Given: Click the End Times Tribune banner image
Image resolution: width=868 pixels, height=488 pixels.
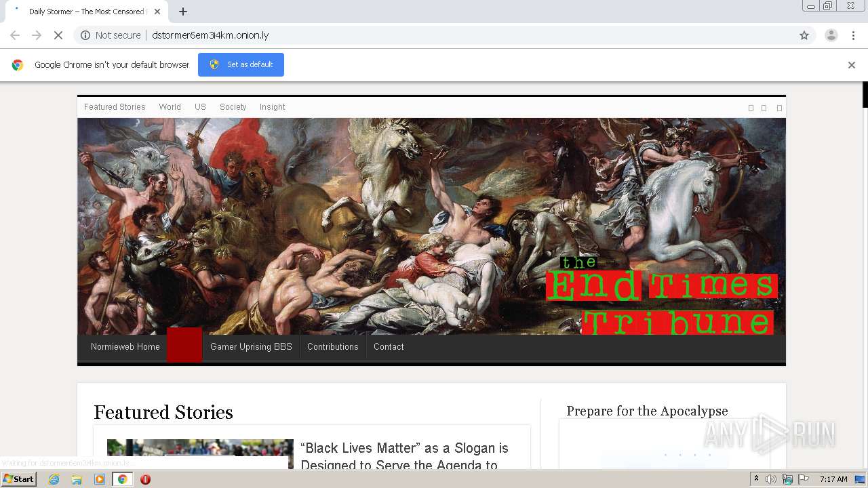Looking at the screenshot, I should (x=431, y=226).
